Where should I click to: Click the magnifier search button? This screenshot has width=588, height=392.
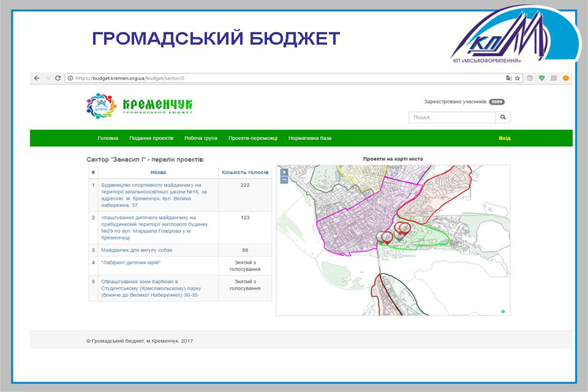tap(503, 118)
